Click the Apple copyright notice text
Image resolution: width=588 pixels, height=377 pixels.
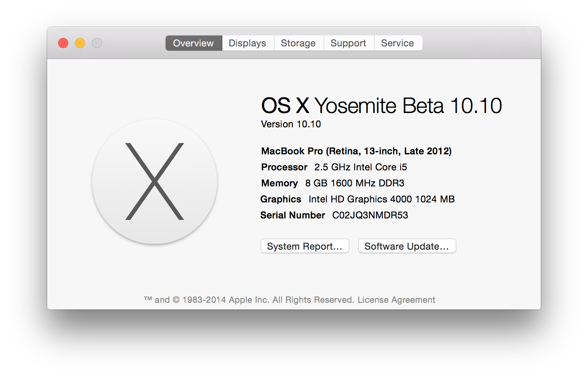(249, 300)
